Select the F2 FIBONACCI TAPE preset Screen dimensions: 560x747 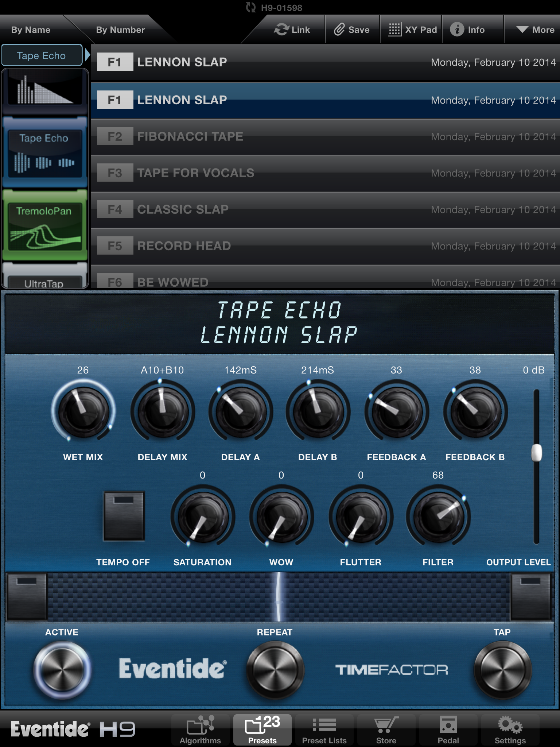325,137
